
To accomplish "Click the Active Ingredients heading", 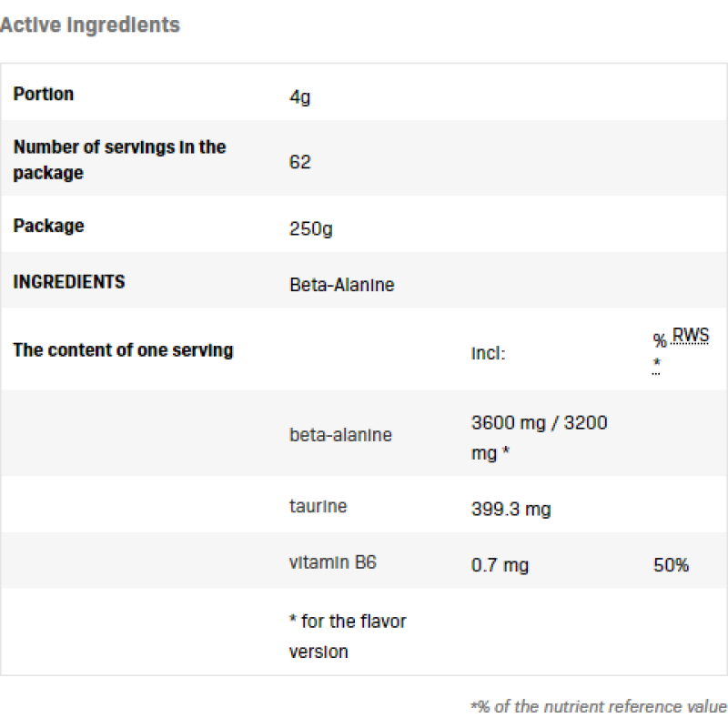I will [x=90, y=25].
